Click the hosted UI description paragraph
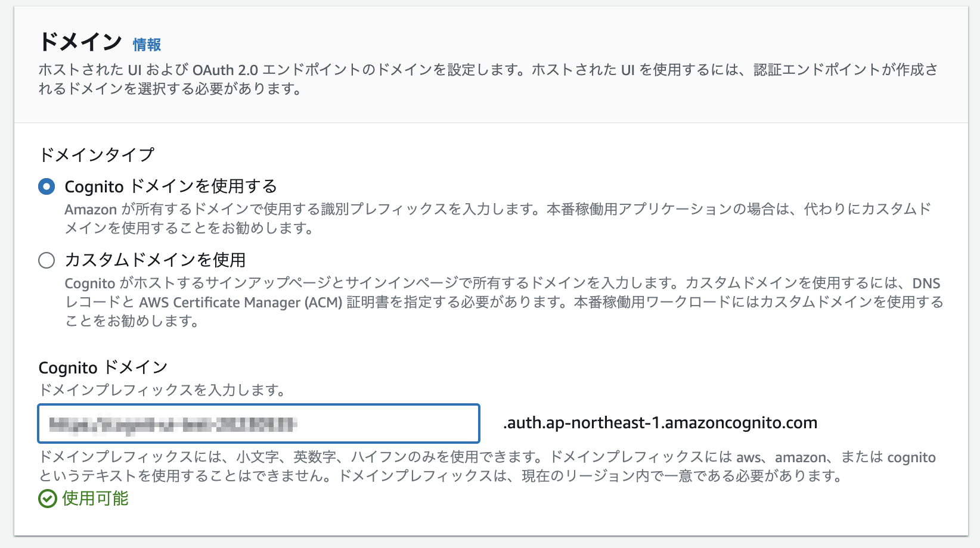The height and width of the screenshot is (548, 980). 477,77
